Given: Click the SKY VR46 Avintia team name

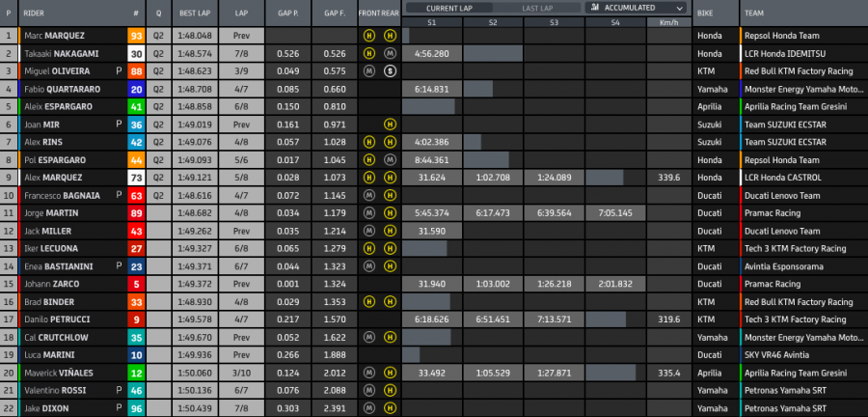Looking at the screenshot, I should [777, 354].
